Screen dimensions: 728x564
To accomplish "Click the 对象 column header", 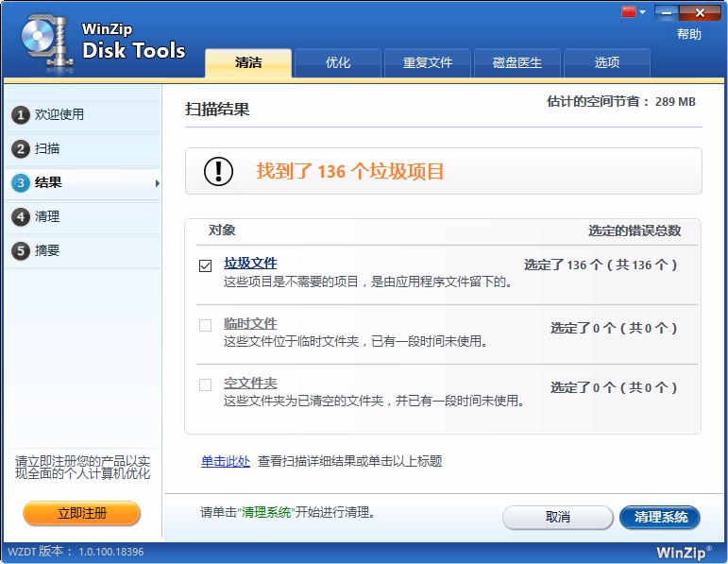I will (222, 230).
